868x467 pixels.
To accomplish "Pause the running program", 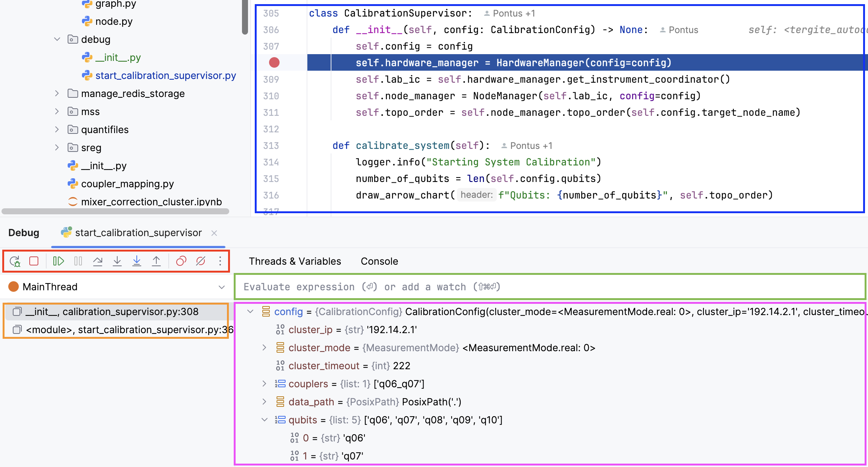I will pyautogui.click(x=78, y=261).
